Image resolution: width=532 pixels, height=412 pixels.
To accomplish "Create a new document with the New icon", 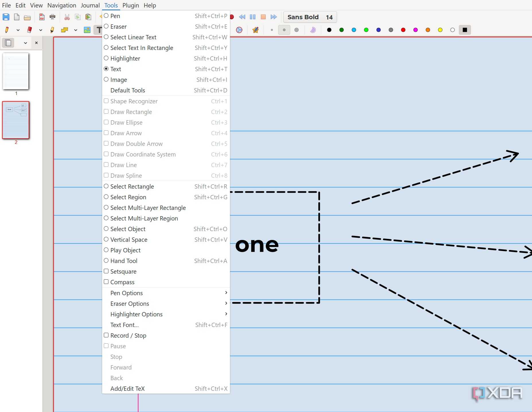I will 17,17.
